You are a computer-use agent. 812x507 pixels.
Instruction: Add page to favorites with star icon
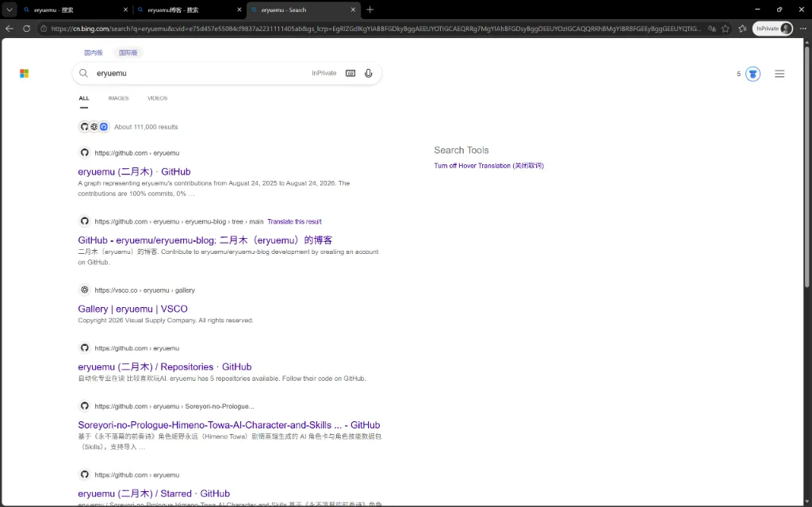(726, 29)
